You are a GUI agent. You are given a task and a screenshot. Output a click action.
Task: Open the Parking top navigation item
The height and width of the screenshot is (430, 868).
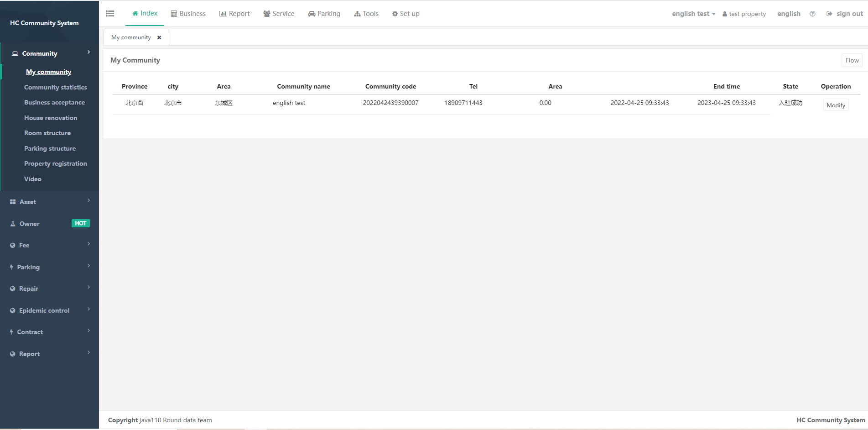324,14
